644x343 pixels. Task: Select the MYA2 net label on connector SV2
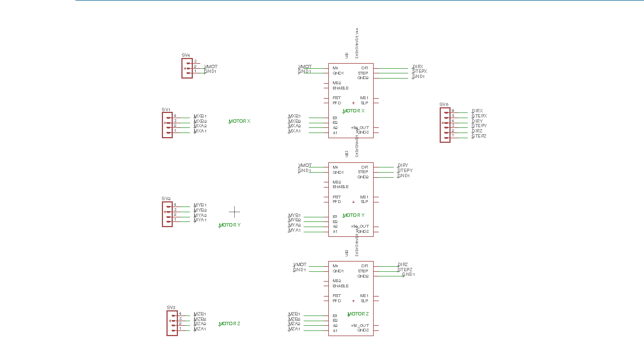[x=200, y=216]
